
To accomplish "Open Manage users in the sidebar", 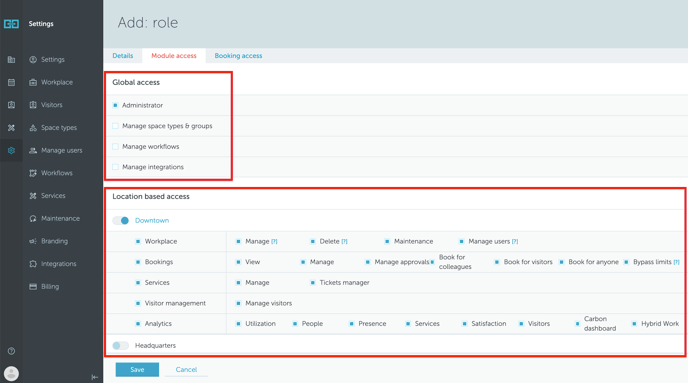I will 62,150.
